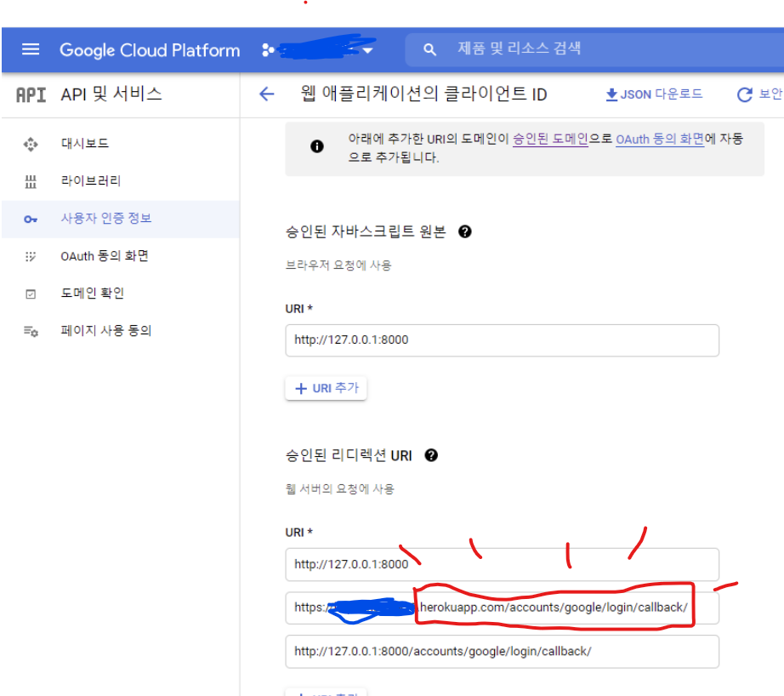This screenshot has height=696, width=784.
Task: Click the library icon next to 라이브러리
Action: 31,181
